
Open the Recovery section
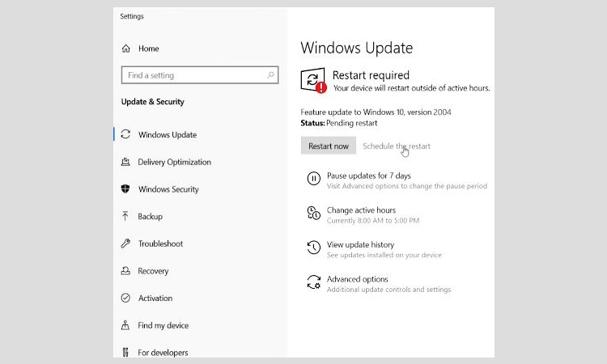[x=153, y=271]
